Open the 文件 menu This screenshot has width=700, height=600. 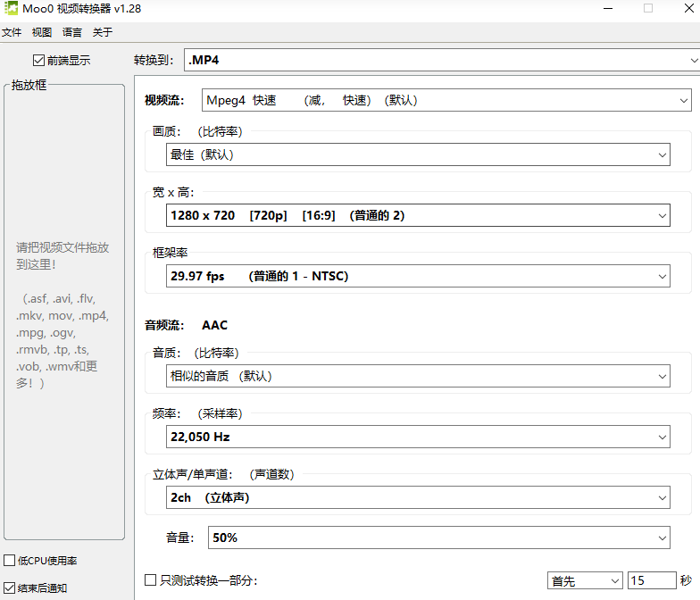(x=12, y=32)
